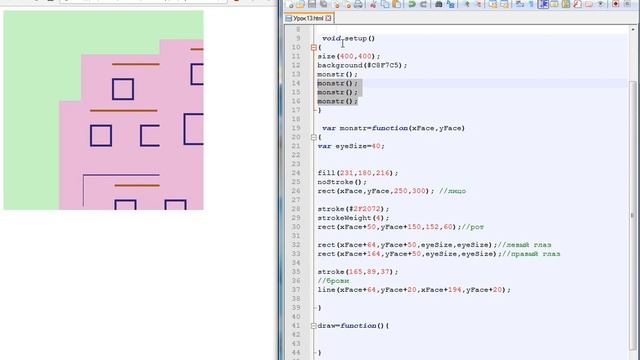Click the Record Macro red-dot icon
Screen dimensions: 640x360
click(x=616, y=4)
